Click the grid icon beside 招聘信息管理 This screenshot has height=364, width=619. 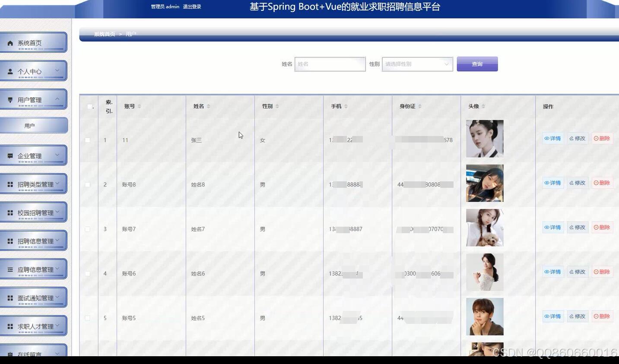click(x=10, y=241)
